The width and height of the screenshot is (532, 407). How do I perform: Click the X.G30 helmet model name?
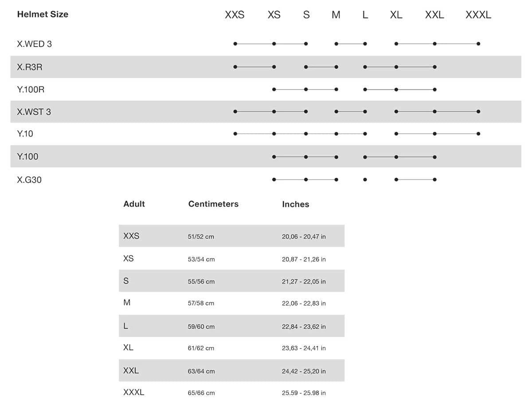coord(29,180)
